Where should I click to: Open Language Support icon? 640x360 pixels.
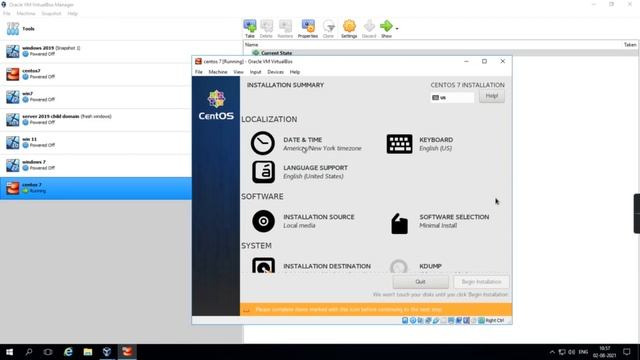pyautogui.click(x=263, y=171)
